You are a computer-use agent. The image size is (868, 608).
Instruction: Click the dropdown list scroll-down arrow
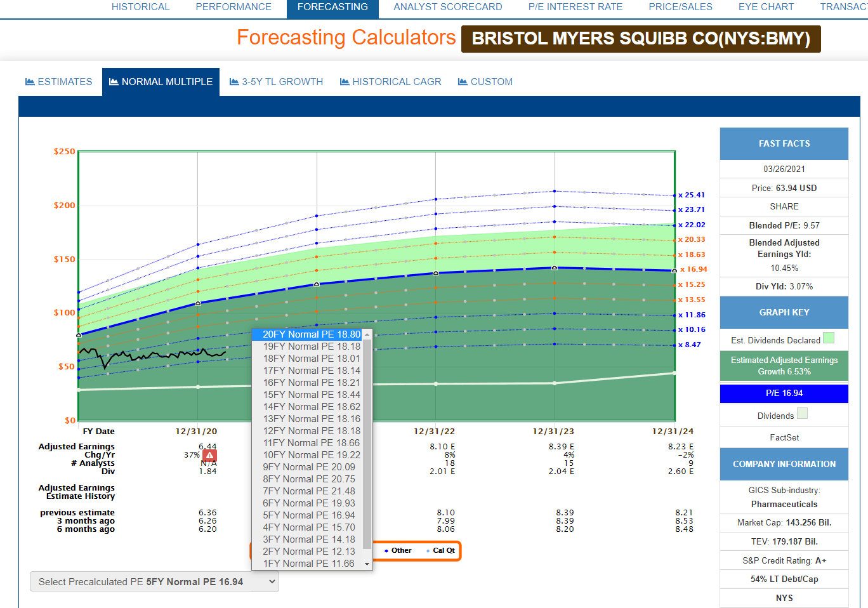(x=367, y=564)
